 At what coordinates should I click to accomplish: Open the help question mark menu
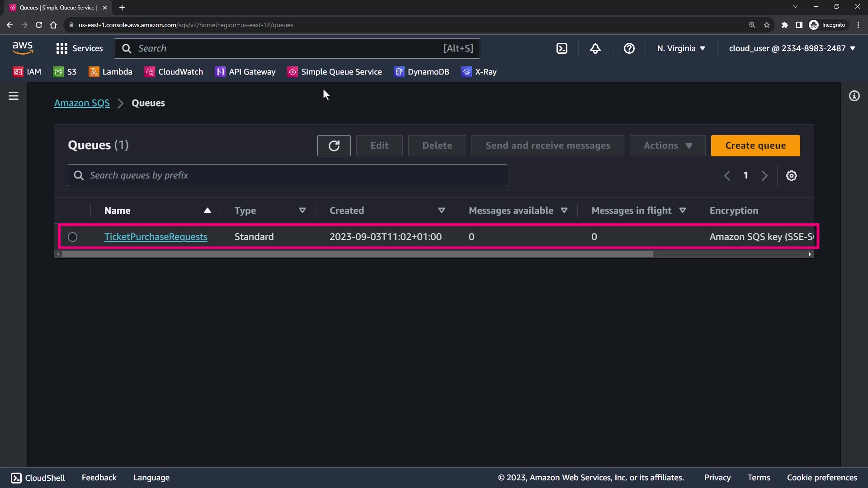629,48
